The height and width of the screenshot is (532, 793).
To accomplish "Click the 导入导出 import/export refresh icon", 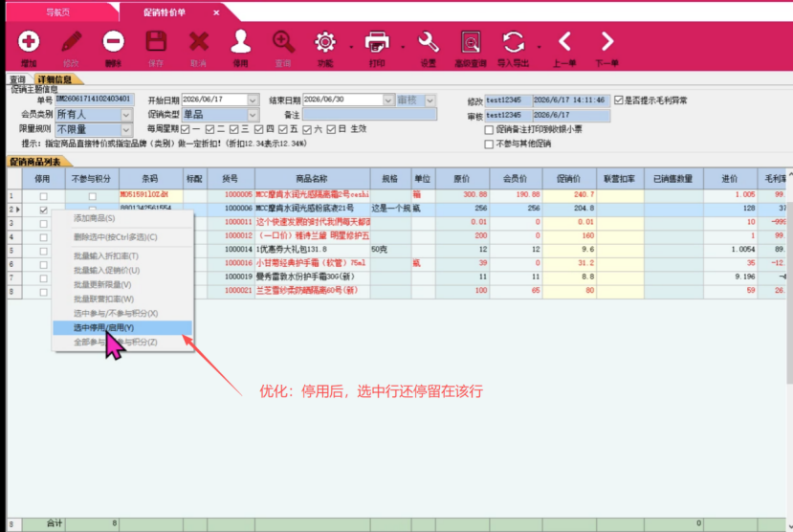I will coord(514,41).
